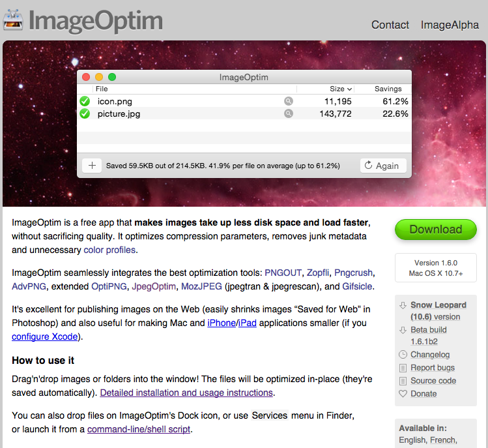Image resolution: width=488 pixels, height=448 pixels.
Task: Click the 61.2% savings value
Action: coord(395,101)
